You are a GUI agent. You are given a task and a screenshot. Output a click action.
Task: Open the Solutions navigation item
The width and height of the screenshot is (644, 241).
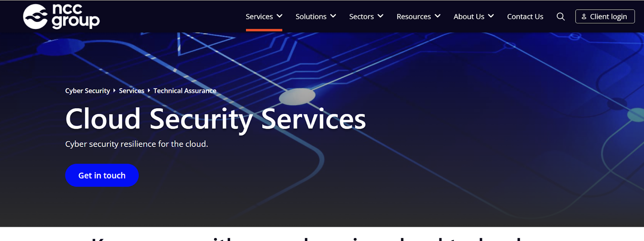(311, 17)
